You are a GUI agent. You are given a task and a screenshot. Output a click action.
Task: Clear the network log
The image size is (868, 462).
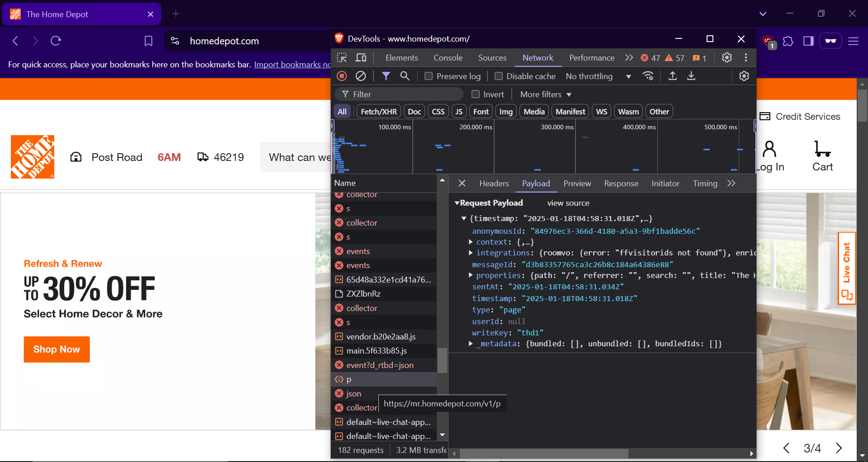[x=361, y=76]
